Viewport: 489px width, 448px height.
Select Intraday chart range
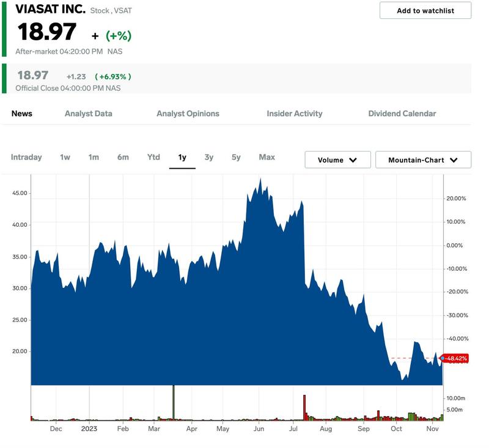point(26,157)
